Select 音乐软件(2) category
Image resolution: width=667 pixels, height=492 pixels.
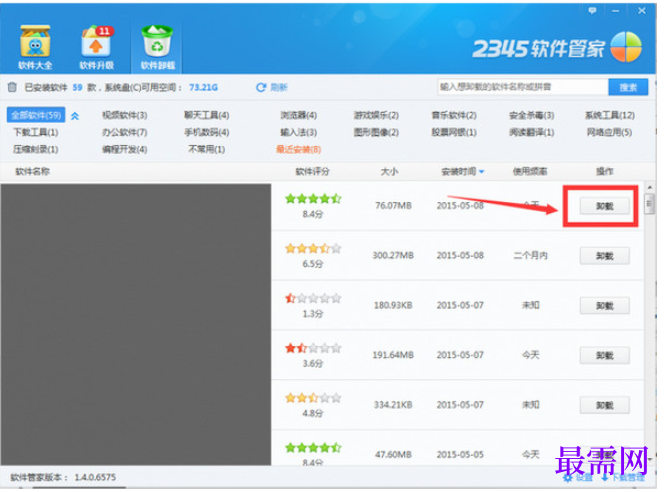click(454, 115)
